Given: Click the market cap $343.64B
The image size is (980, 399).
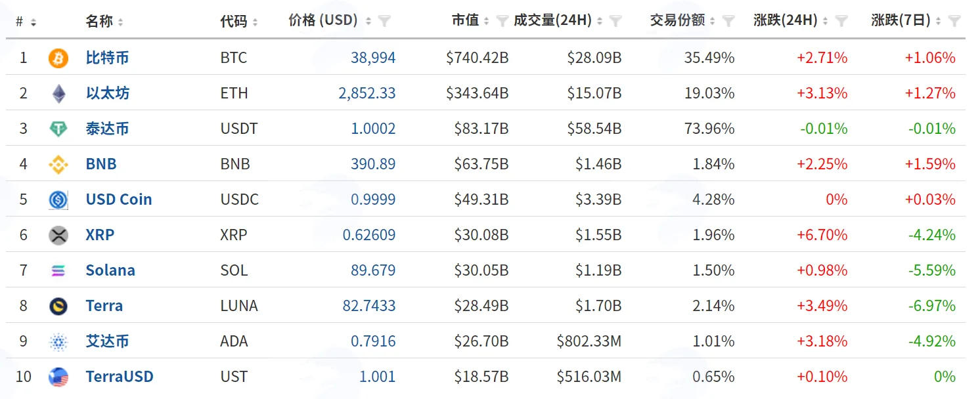Looking at the screenshot, I should point(478,93).
